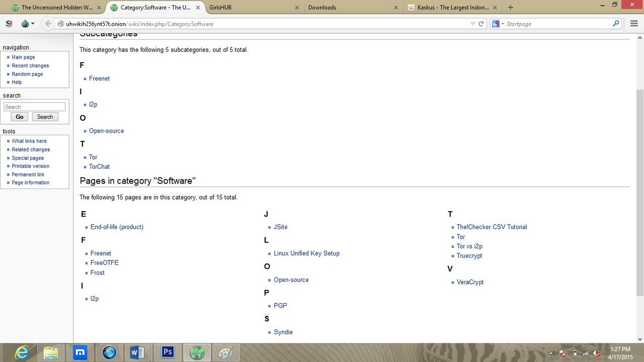
Task: Click the Action Center flag icon
Action: (x=563, y=353)
